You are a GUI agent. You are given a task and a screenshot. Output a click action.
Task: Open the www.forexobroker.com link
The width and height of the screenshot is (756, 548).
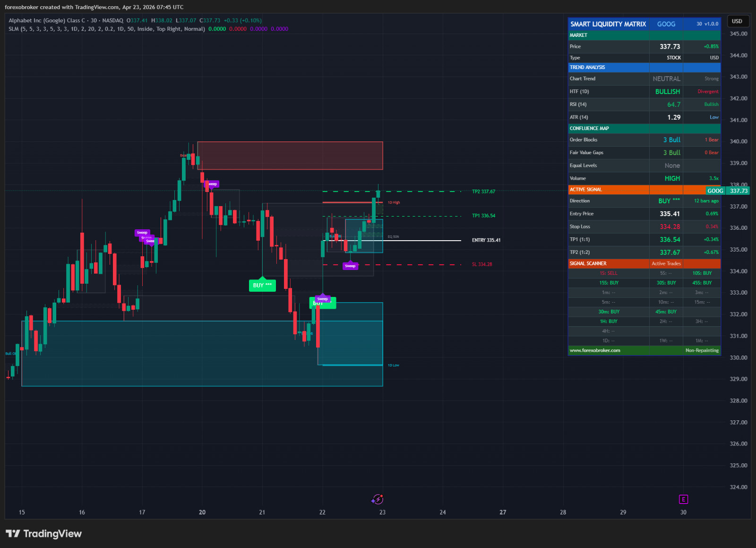click(595, 350)
